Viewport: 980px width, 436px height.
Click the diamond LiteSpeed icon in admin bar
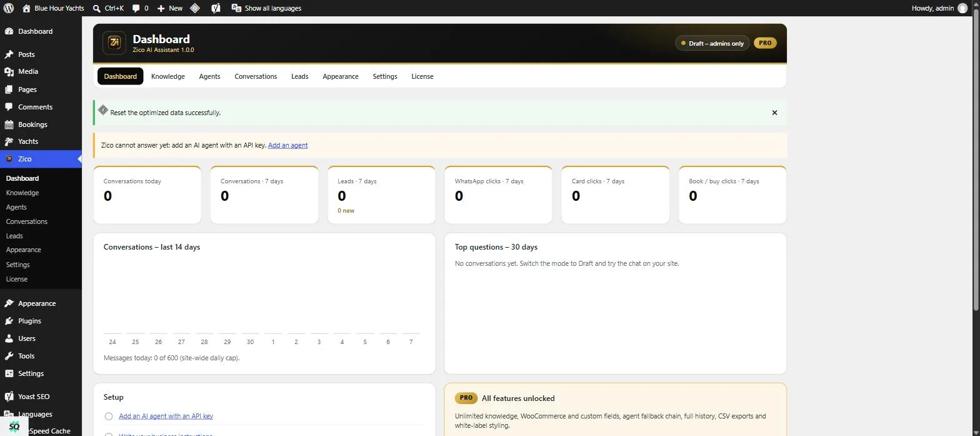[195, 8]
